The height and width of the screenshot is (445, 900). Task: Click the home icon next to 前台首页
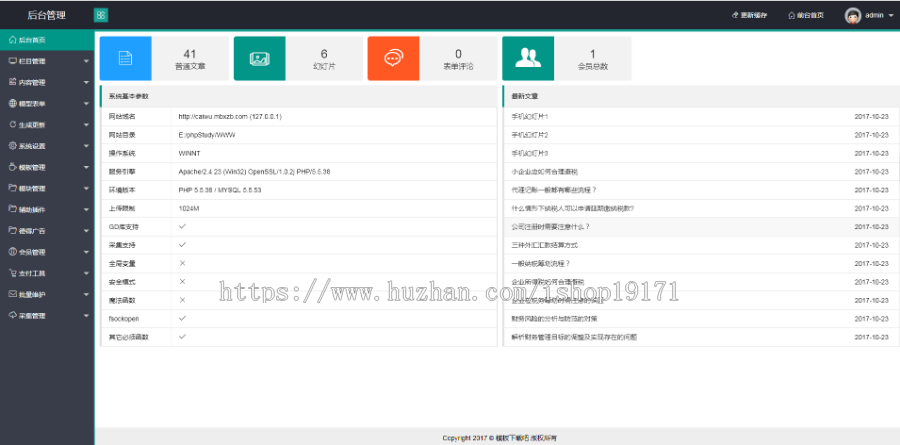[x=792, y=16]
